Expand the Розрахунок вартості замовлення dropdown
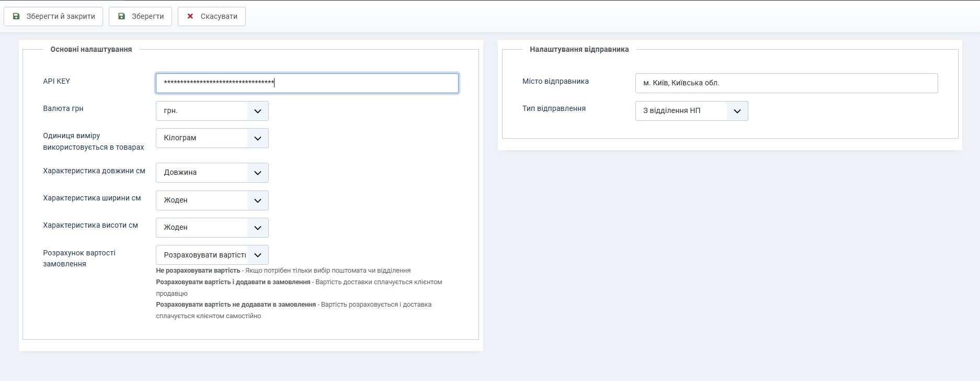The image size is (980, 381). coord(212,255)
